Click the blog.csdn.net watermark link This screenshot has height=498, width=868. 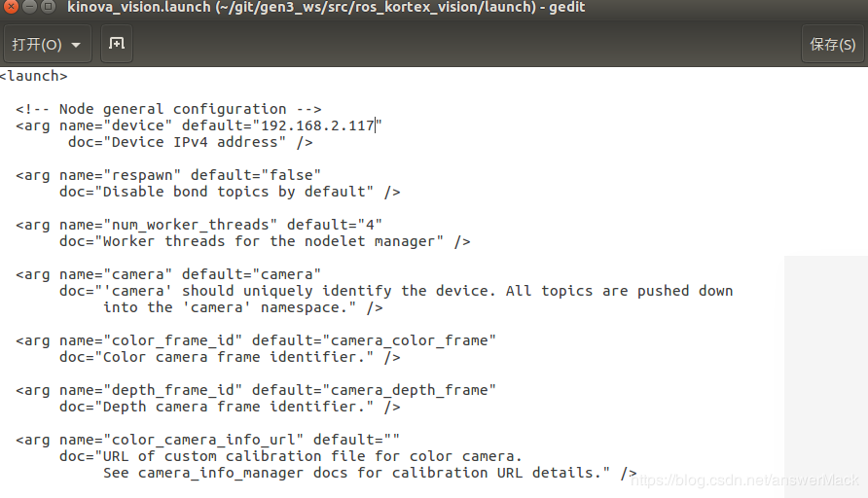[x=744, y=480]
